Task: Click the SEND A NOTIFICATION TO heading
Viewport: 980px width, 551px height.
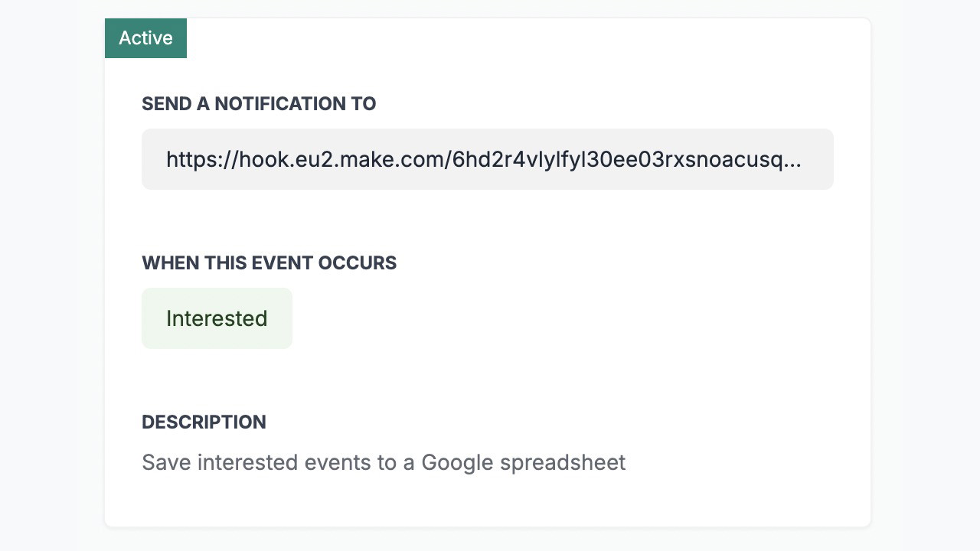Action: (x=259, y=104)
